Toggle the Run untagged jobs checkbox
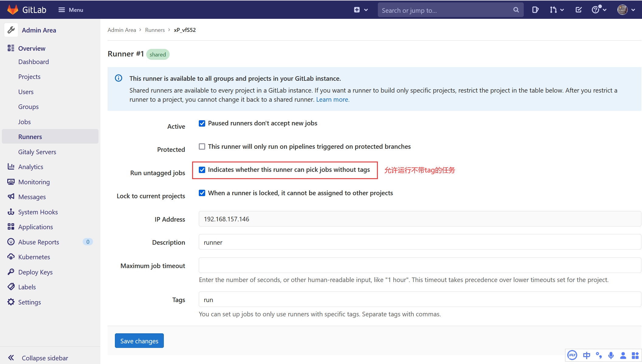642x364 pixels. 202,170
